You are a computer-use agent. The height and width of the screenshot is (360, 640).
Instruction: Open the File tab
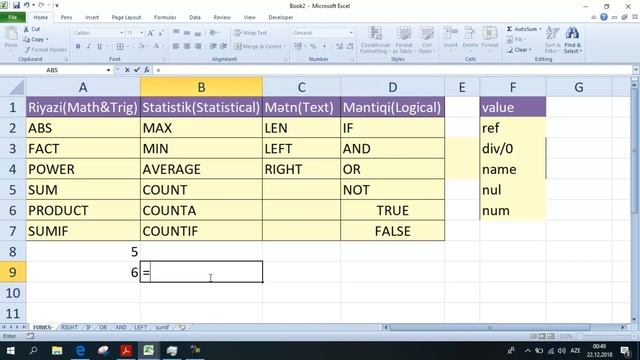point(13,17)
